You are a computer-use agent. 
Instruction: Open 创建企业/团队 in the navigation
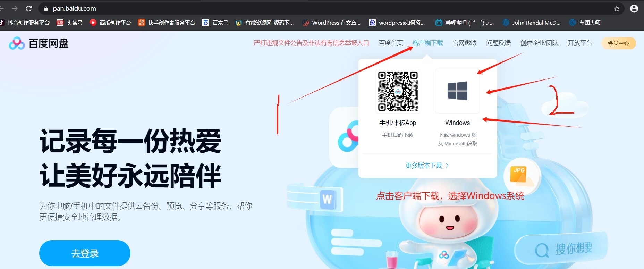point(539,43)
